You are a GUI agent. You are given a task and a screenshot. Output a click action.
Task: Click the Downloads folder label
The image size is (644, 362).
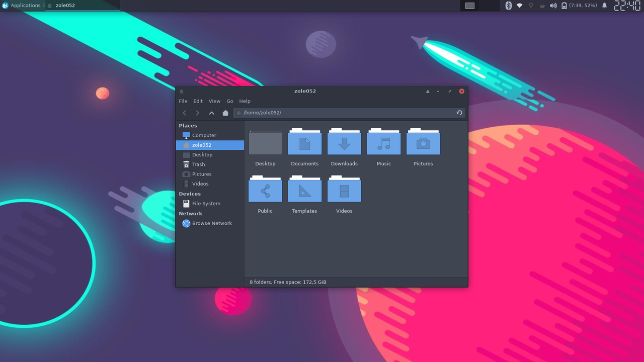(x=344, y=164)
